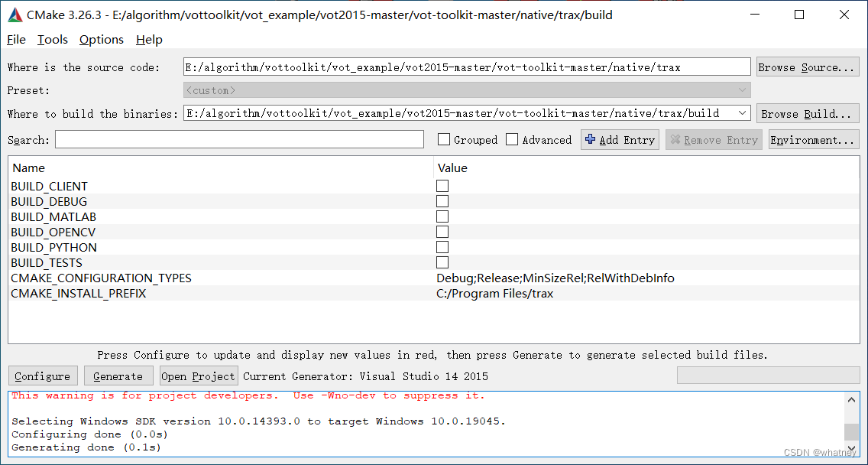The image size is (868, 465).
Task: Toggle the BUILD_MATLAB option
Action: coord(442,216)
